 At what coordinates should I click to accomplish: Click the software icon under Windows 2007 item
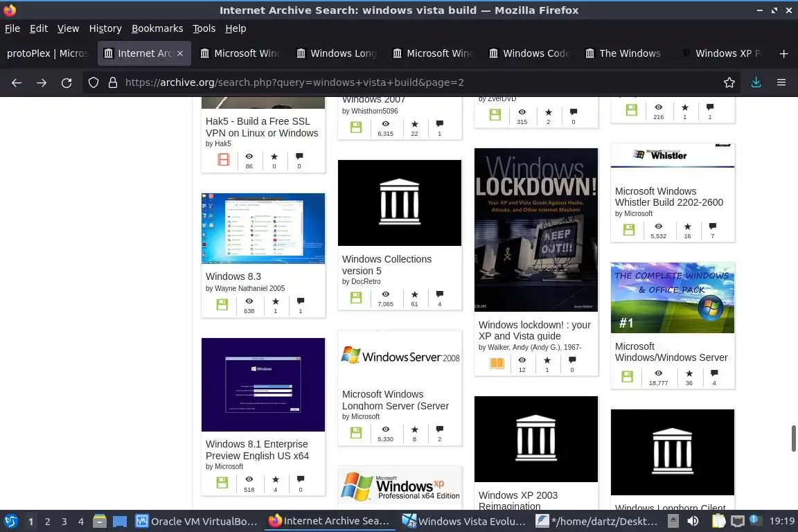356,127
